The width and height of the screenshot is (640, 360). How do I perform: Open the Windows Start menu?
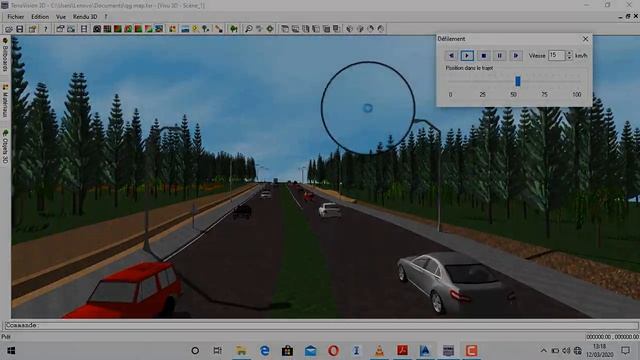click(x=11, y=351)
